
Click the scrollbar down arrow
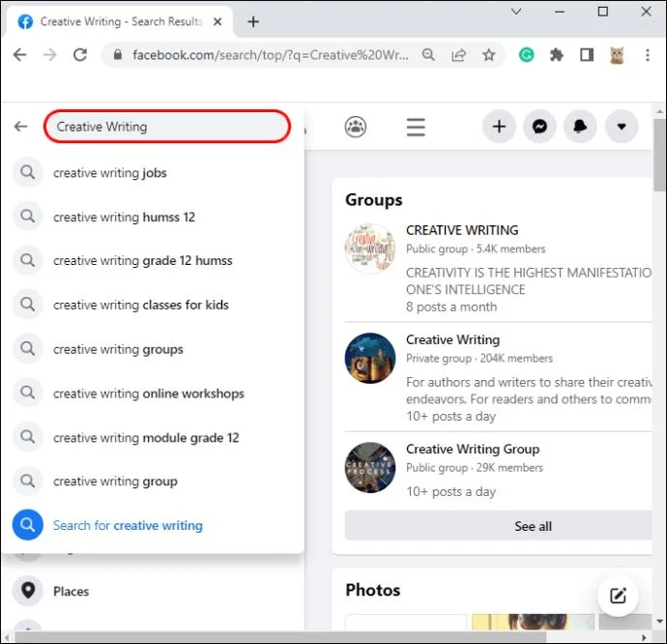pyautogui.click(x=660, y=621)
